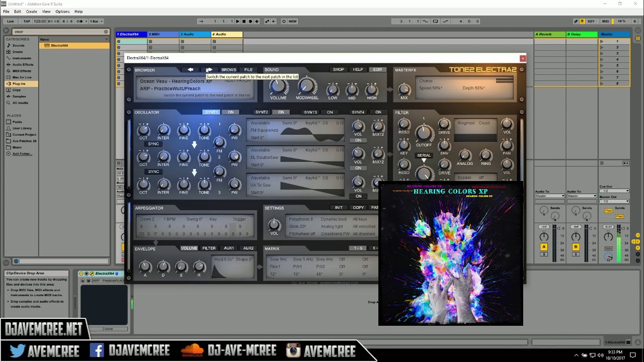Toggle SYNT2 oscillator ON
Screen dimensions: 644x362
[x=281, y=112]
